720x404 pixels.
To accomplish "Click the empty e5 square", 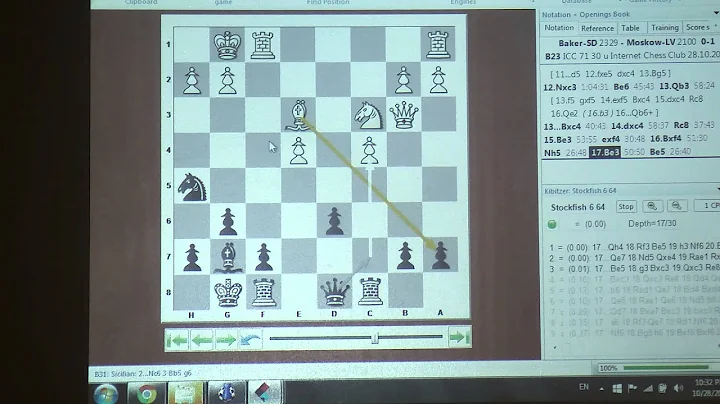I will click(298, 185).
